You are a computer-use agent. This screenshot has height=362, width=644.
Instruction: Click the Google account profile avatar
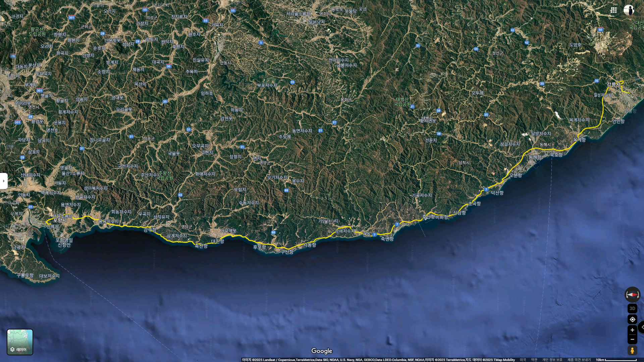(629, 10)
